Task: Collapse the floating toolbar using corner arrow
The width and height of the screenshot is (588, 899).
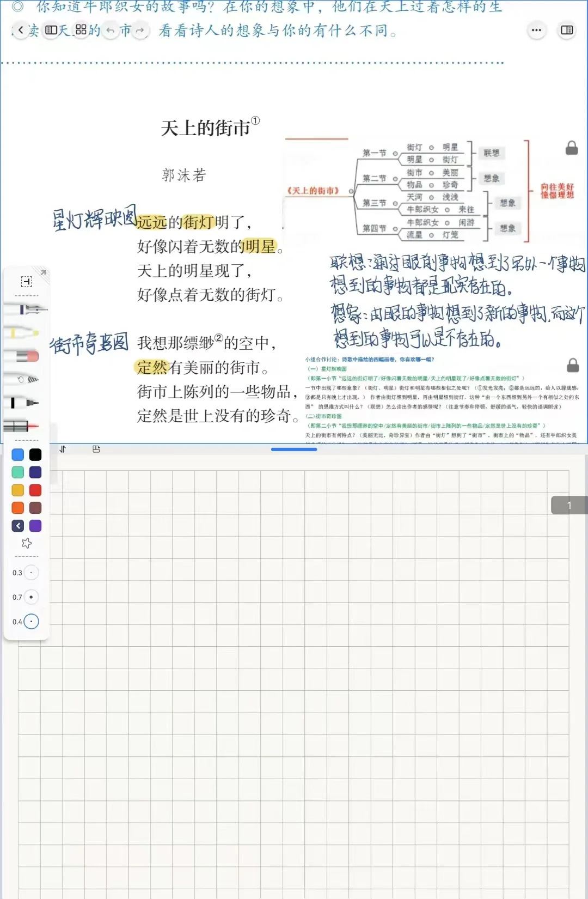Action: [x=43, y=272]
